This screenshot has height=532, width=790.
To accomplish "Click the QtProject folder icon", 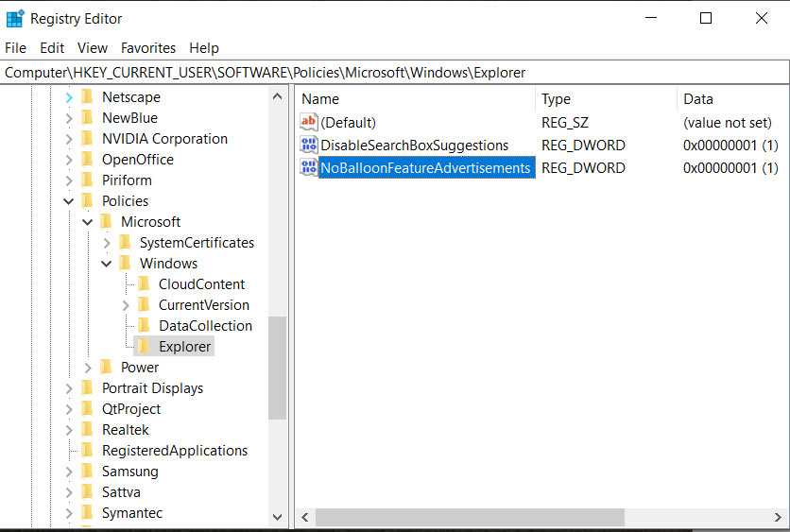I will pyautogui.click(x=88, y=409).
